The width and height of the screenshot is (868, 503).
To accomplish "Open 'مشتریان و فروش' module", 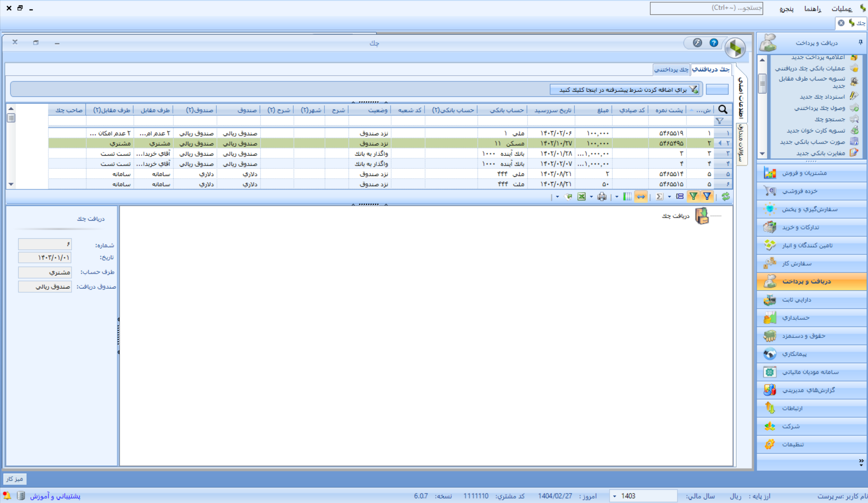I will pos(811,173).
